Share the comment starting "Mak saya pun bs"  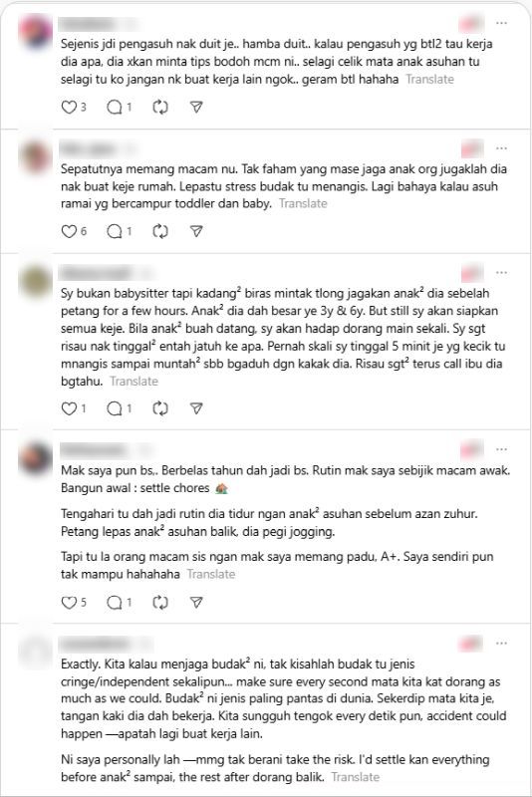pos(196,603)
